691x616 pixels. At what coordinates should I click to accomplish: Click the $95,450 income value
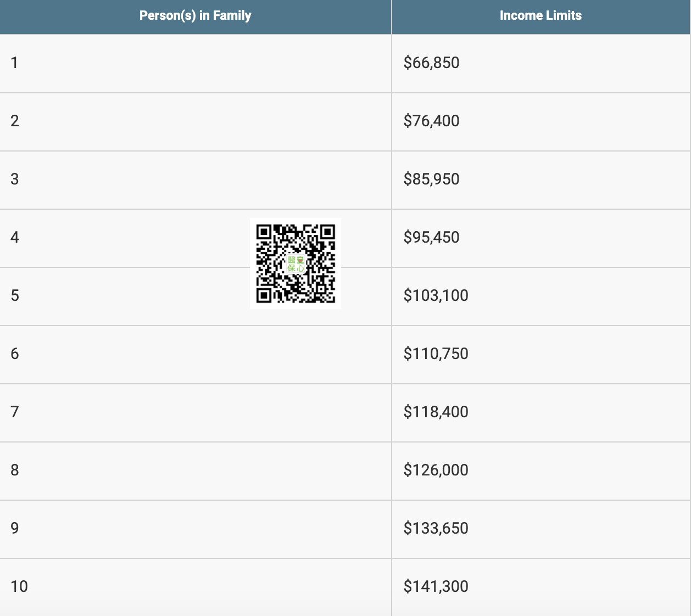coord(431,238)
